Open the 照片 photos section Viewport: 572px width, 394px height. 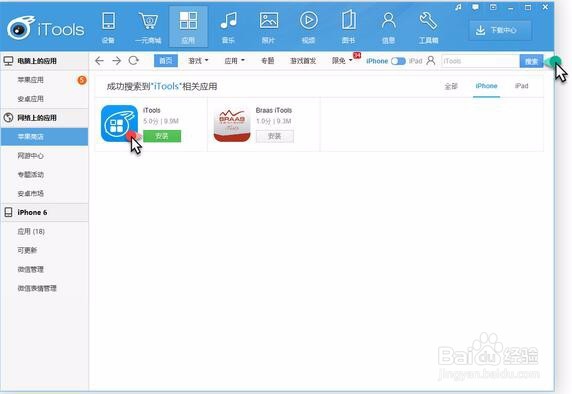tap(268, 27)
